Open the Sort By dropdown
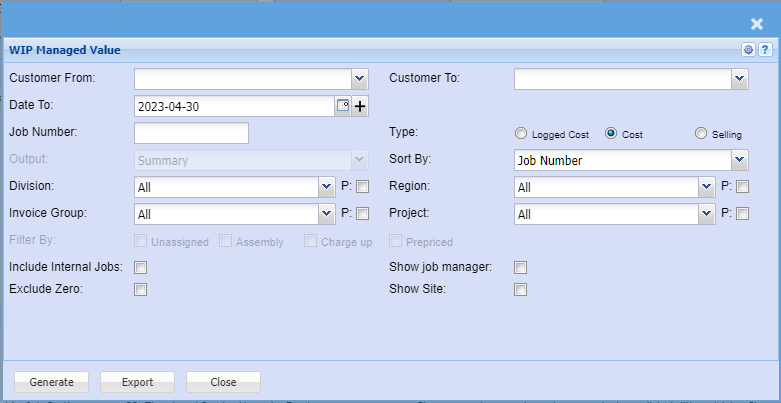 (x=738, y=159)
